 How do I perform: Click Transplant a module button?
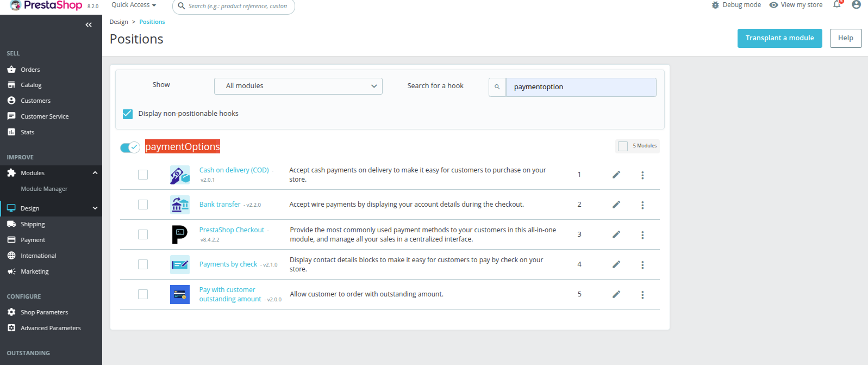(x=780, y=38)
